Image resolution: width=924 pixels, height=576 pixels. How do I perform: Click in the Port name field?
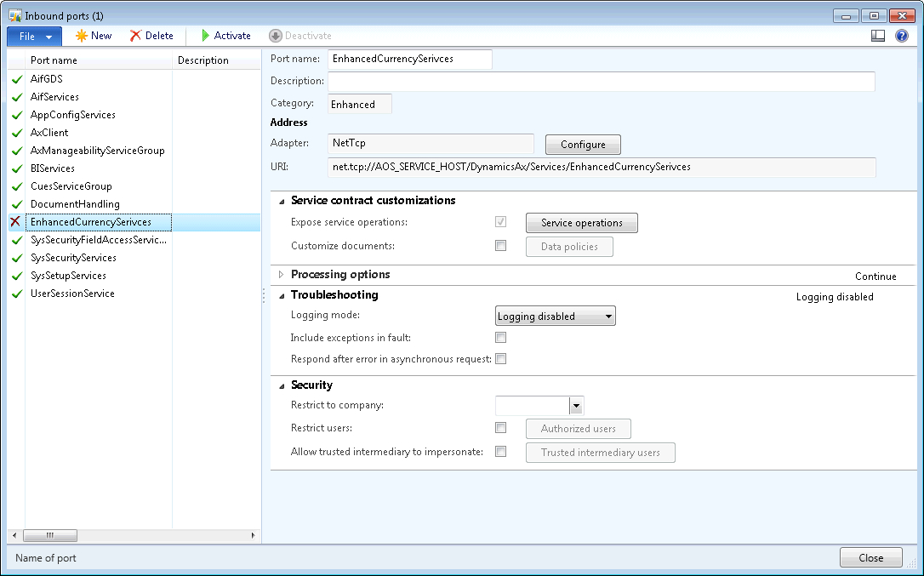(409, 59)
